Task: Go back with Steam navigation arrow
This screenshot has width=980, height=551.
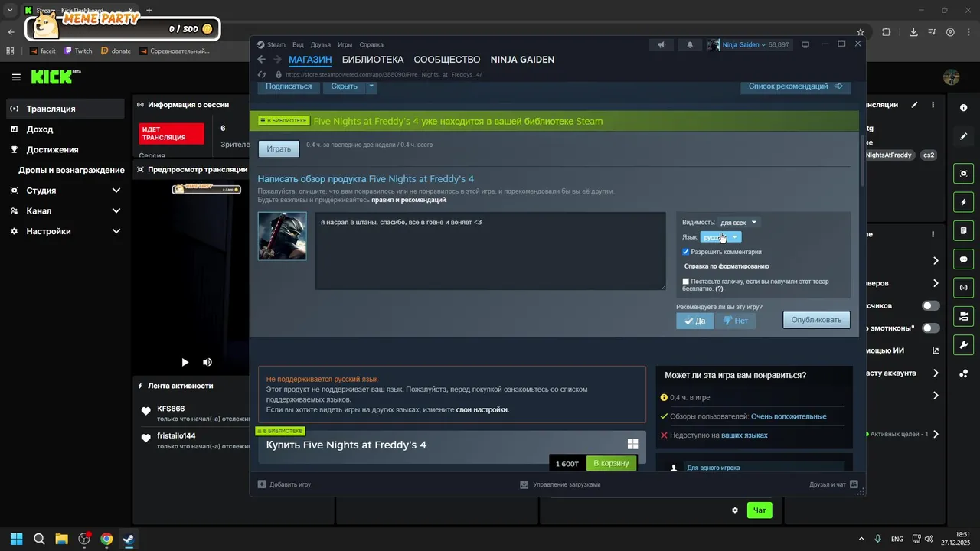Action: pos(262,60)
